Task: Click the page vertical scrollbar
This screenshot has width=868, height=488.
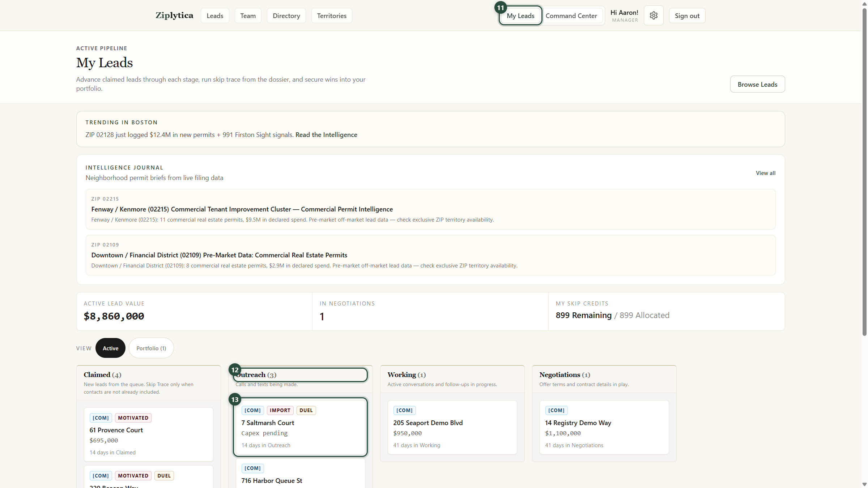Action: [864, 172]
